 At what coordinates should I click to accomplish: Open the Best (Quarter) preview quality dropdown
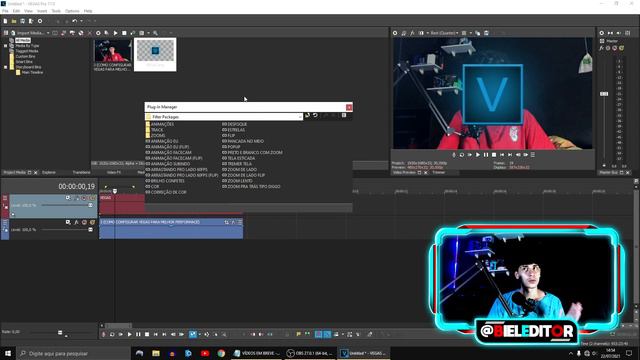pyautogui.click(x=444, y=33)
